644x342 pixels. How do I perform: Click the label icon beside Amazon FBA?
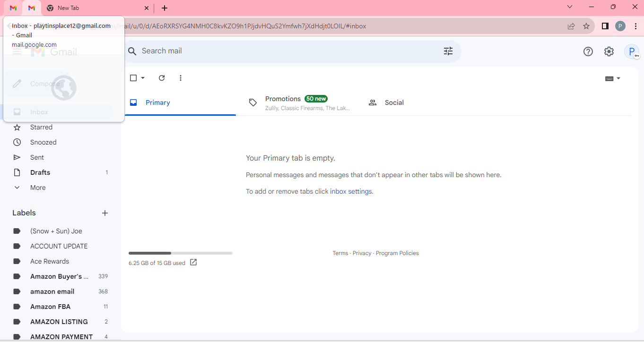tap(17, 307)
